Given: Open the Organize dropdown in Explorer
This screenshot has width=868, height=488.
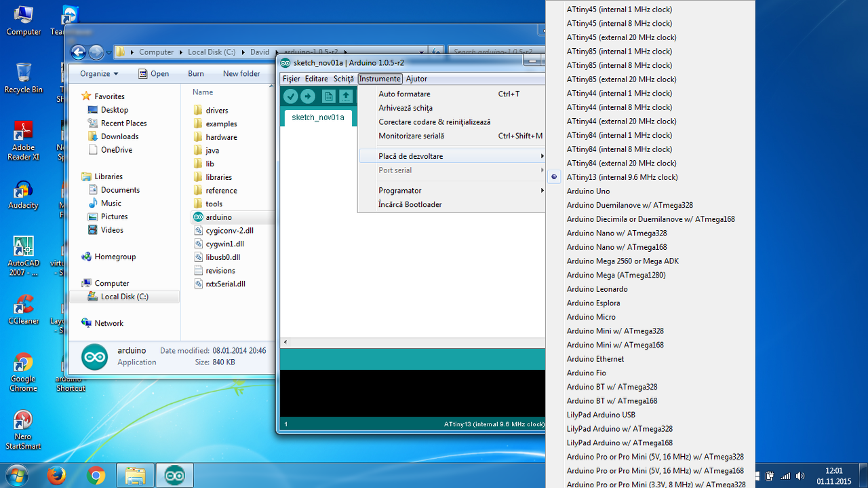Looking at the screenshot, I should (x=99, y=73).
